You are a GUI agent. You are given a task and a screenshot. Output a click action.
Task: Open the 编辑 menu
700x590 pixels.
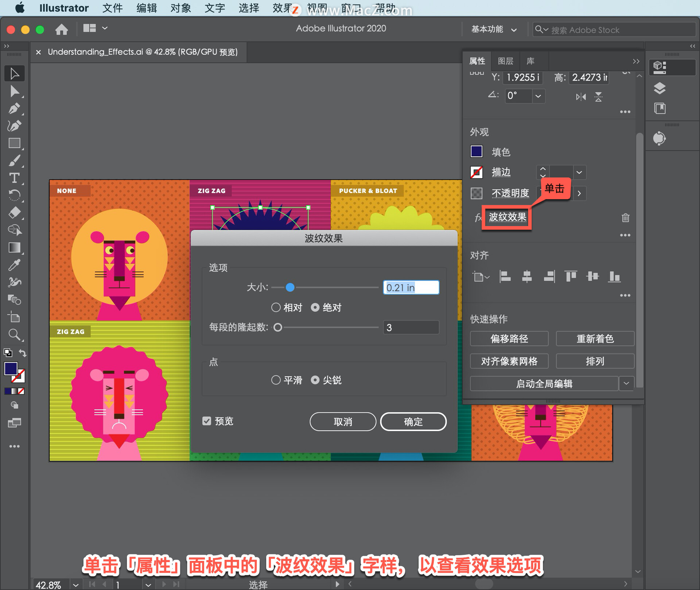(x=147, y=8)
